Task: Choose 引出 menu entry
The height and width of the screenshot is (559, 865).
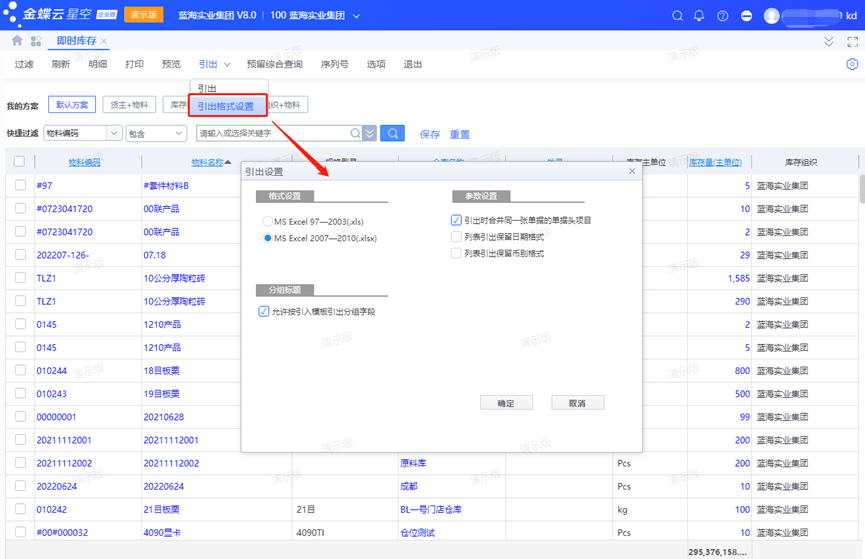Action: coord(229,88)
